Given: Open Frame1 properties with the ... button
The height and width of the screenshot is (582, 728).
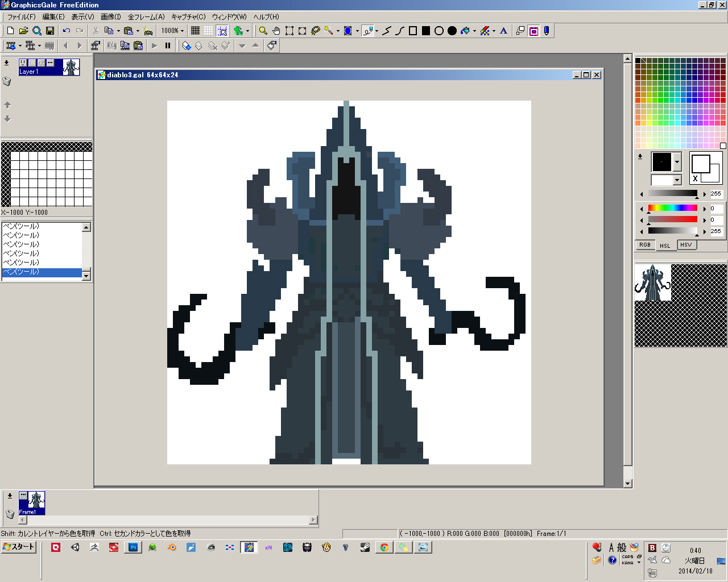Looking at the screenshot, I should [x=23, y=495].
